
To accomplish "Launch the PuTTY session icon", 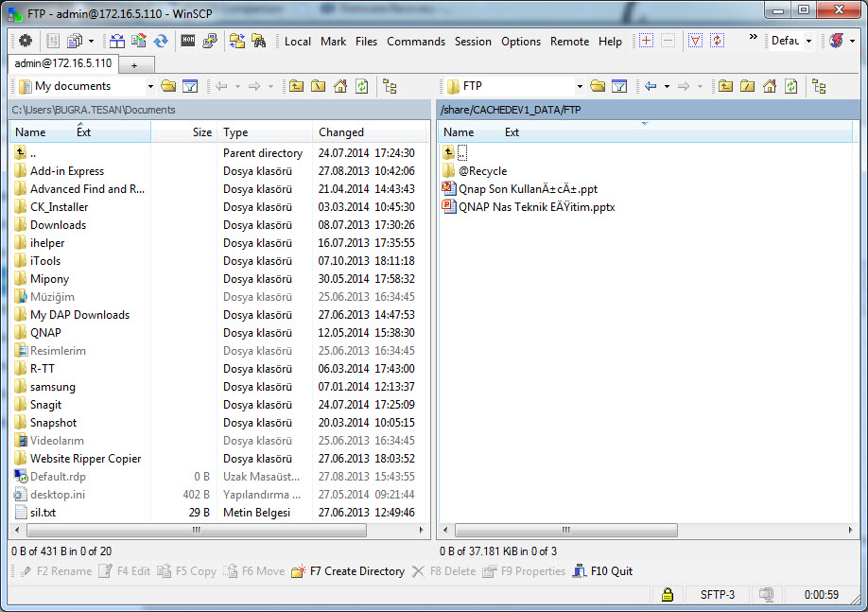I will click(x=210, y=41).
